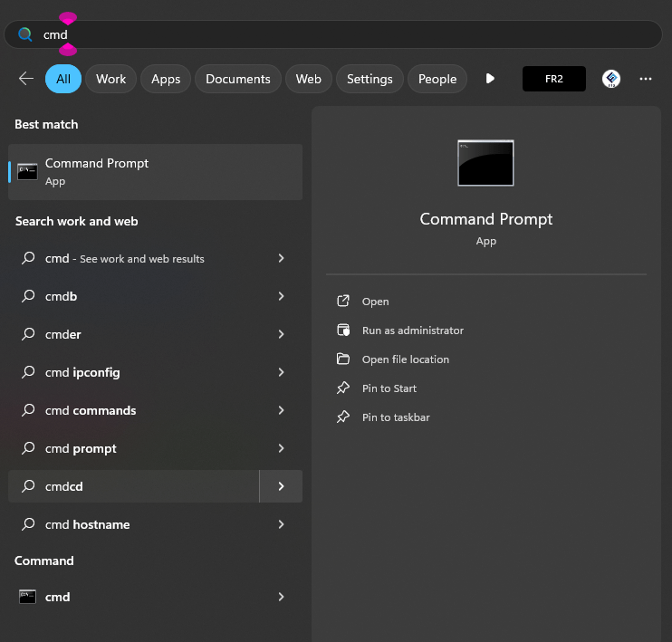Click the Run as administrator shield icon
Viewport: 672px width, 642px height.
click(343, 331)
